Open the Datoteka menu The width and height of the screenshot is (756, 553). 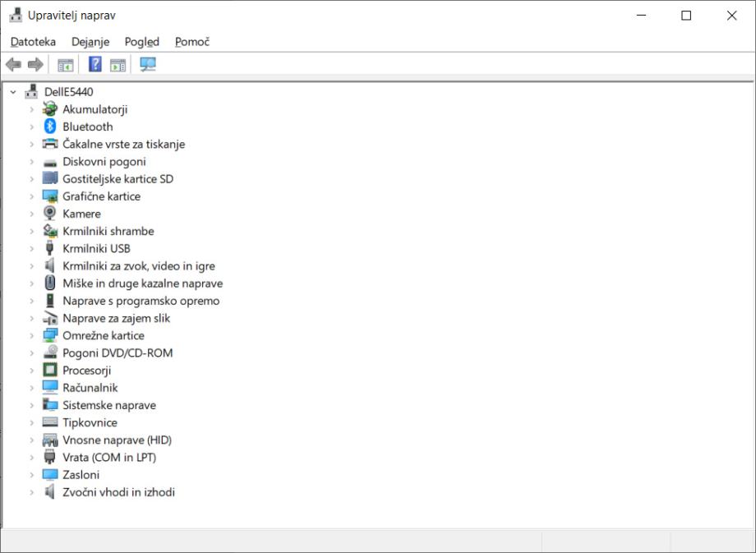(x=33, y=42)
